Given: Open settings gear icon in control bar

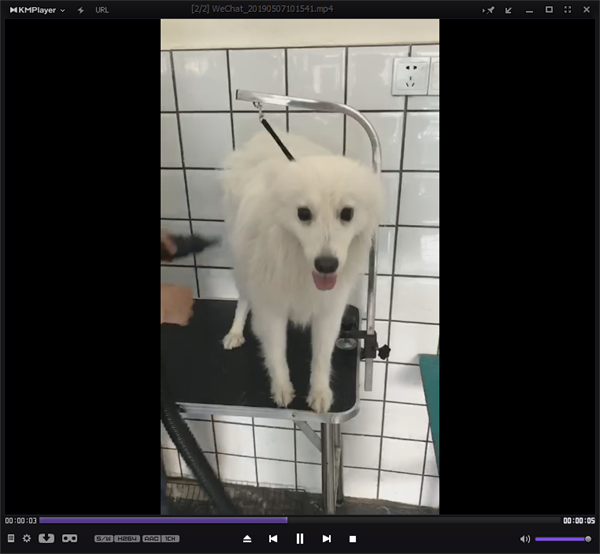Looking at the screenshot, I should (27, 538).
